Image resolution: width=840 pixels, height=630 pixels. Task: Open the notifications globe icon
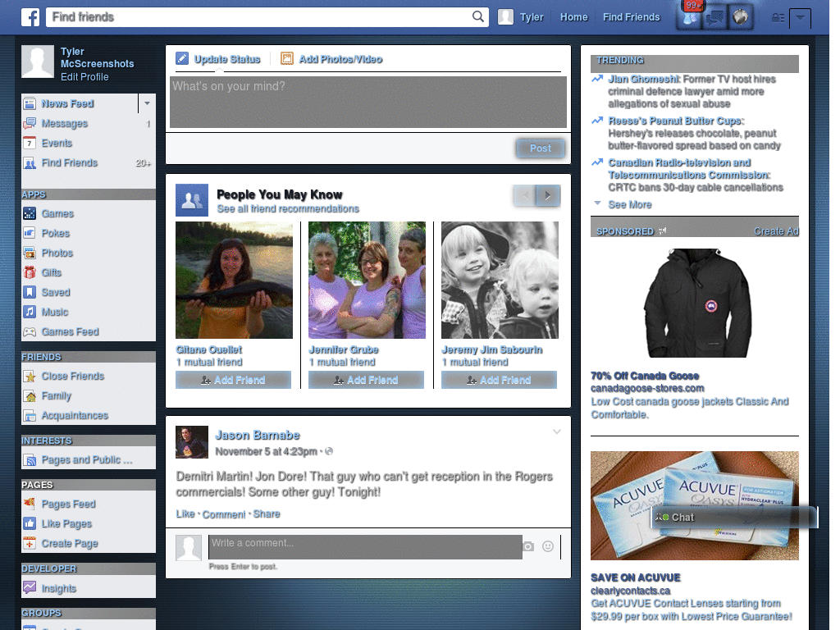click(741, 18)
